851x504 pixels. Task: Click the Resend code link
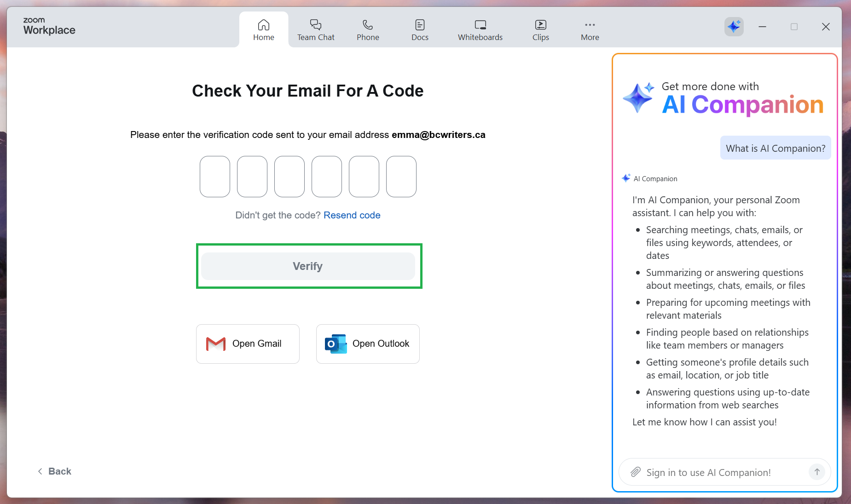pyautogui.click(x=352, y=215)
